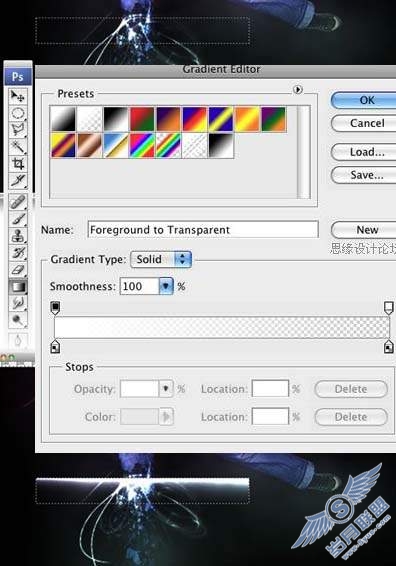Click the Color swatch box in Stops

pyautogui.click(x=139, y=417)
